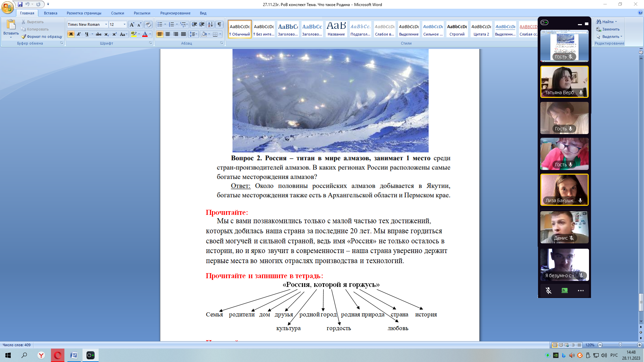Center-align the paragraph
This screenshot has height=362, width=644.
click(168, 34)
